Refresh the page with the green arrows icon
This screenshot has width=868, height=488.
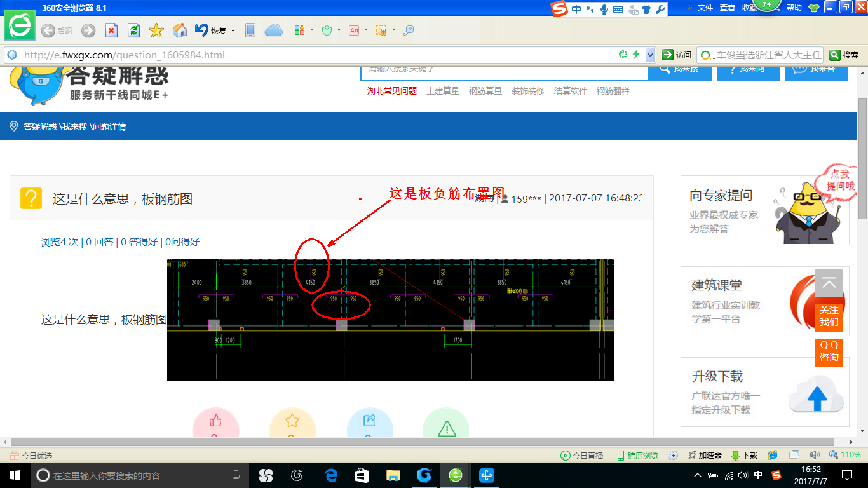click(x=133, y=30)
